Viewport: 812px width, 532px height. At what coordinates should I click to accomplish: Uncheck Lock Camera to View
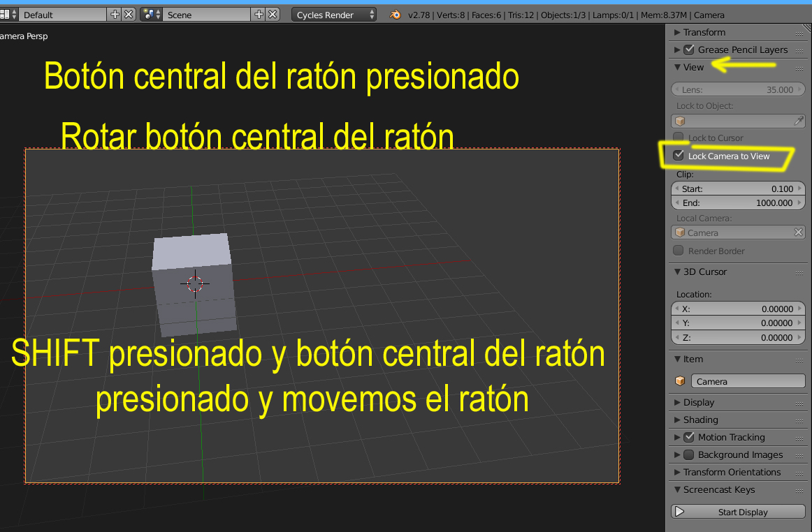point(679,155)
